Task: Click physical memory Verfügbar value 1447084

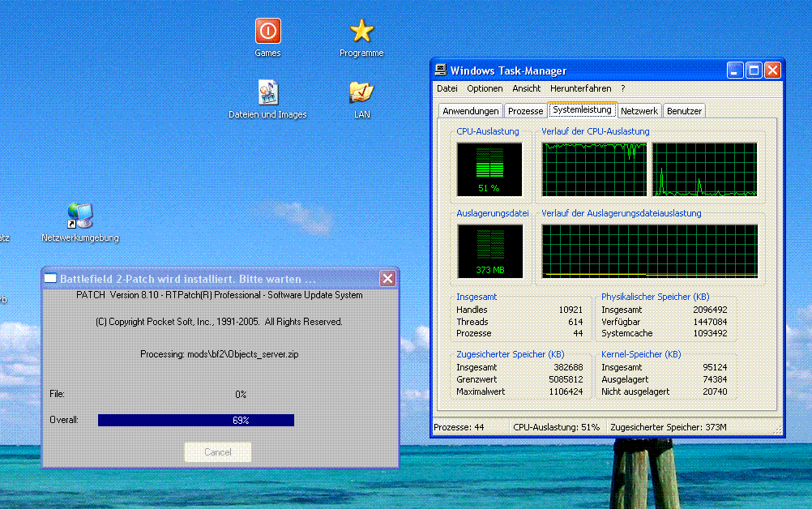Action: click(x=710, y=322)
